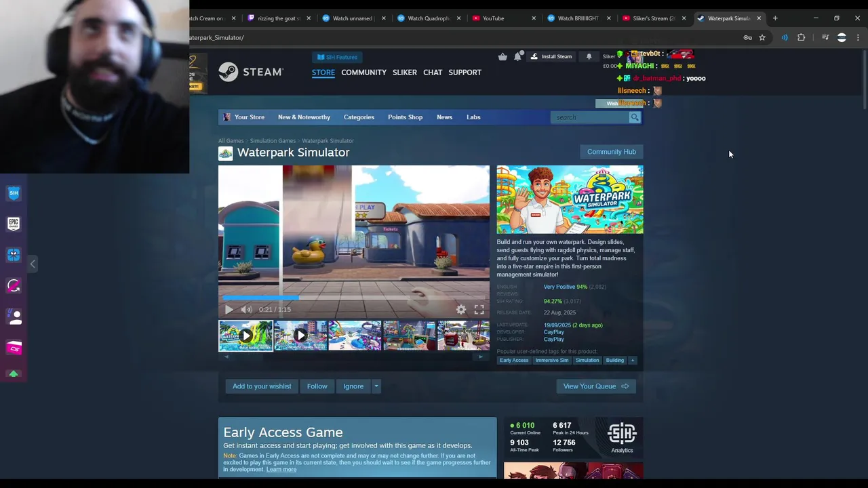Open the COMMUNITY menu
Screen dimensions: 868x488
pyautogui.click(x=363, y=72)
